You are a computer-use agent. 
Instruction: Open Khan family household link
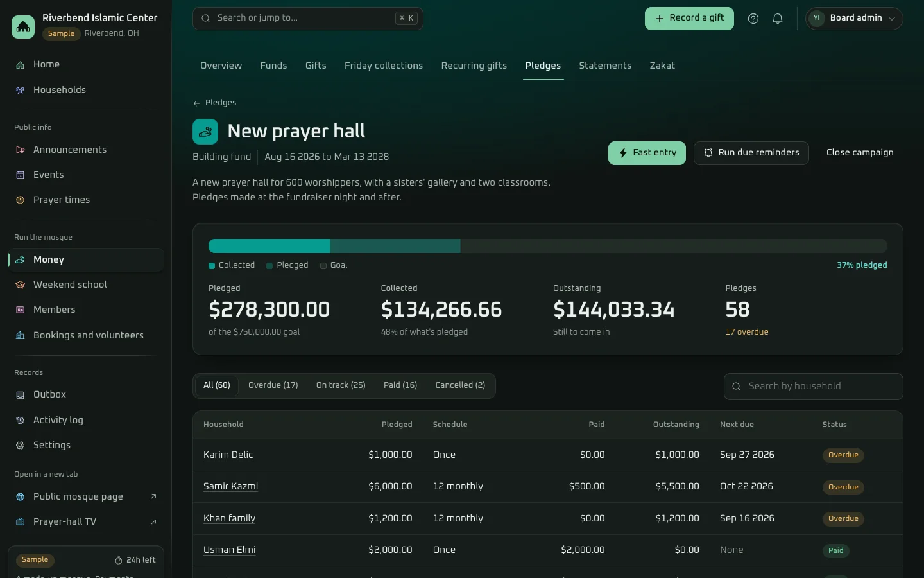coord(229,518)
